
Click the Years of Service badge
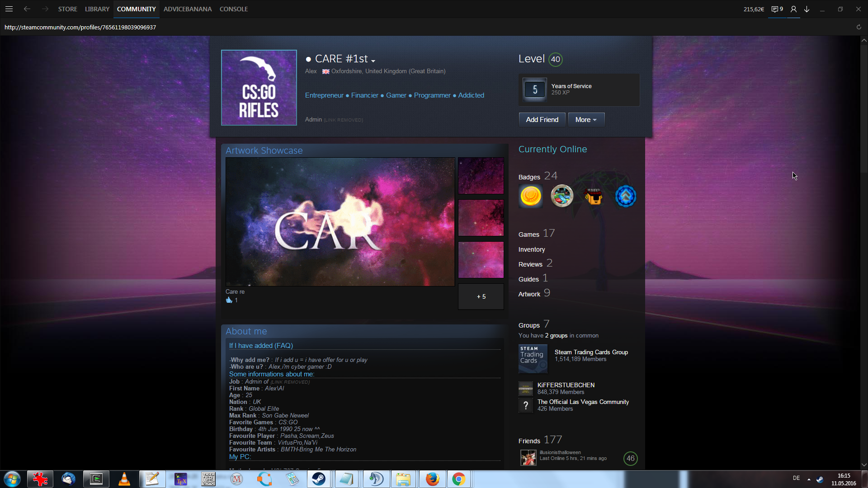pos(535,89)
